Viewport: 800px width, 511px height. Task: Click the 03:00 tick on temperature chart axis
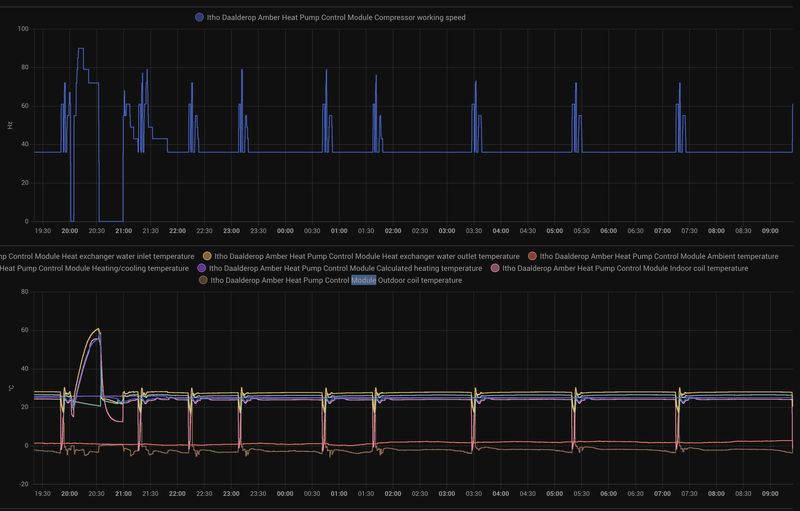tap(446, 494)
